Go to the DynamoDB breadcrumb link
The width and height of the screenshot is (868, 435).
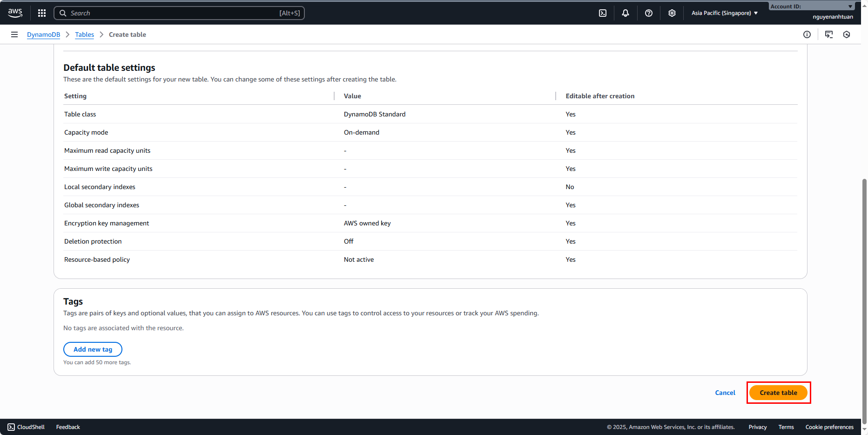point(43,34)
